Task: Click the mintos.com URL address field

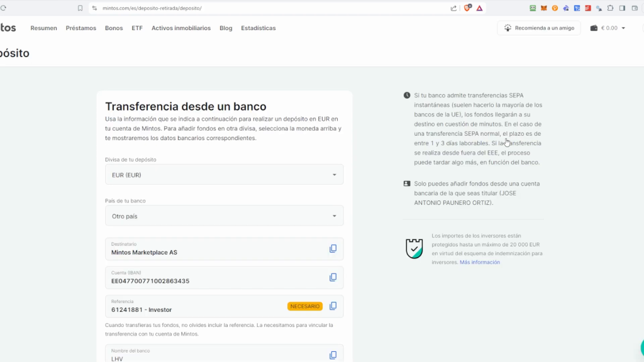Action: click(252, 8)
